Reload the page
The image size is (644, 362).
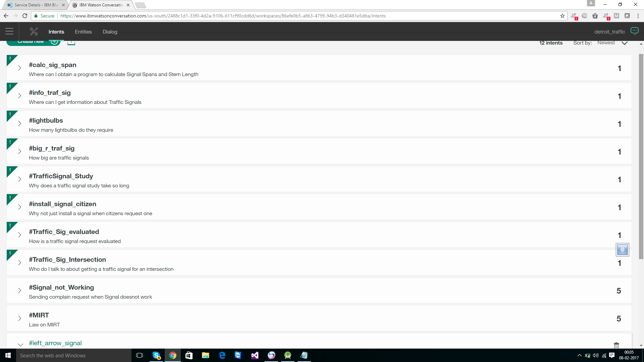[25, 16]
